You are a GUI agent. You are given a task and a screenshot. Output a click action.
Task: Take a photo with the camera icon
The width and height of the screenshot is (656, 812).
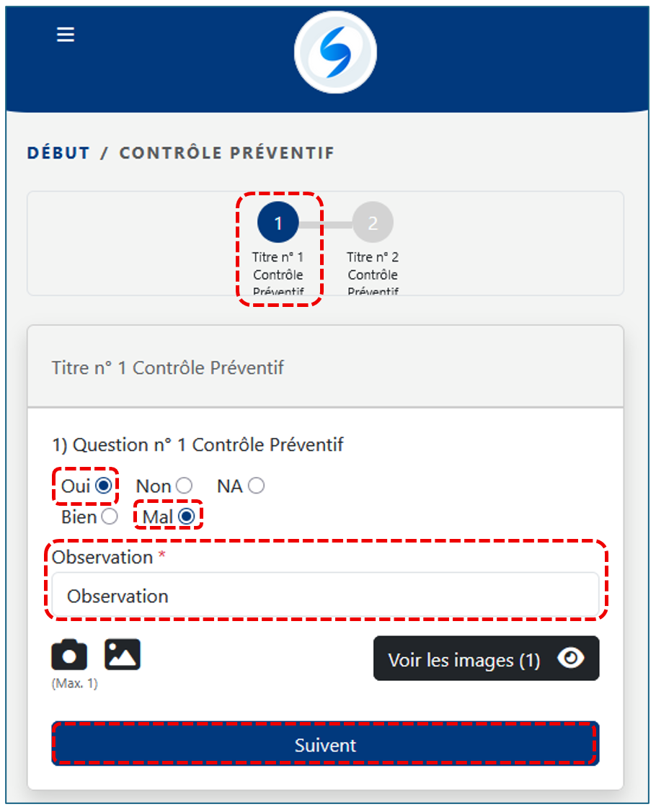[x=69, y=655]
